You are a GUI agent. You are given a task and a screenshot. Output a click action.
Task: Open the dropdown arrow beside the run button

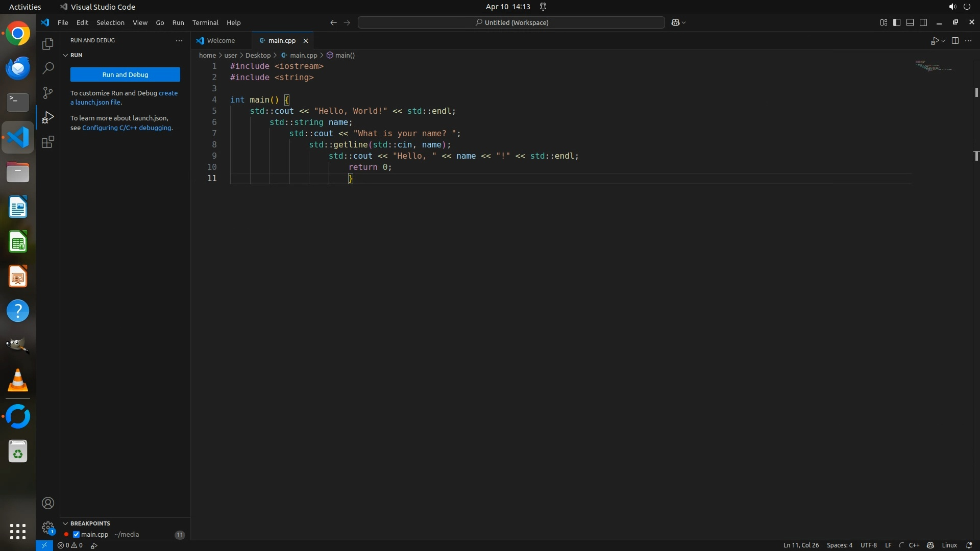point(943,41)
